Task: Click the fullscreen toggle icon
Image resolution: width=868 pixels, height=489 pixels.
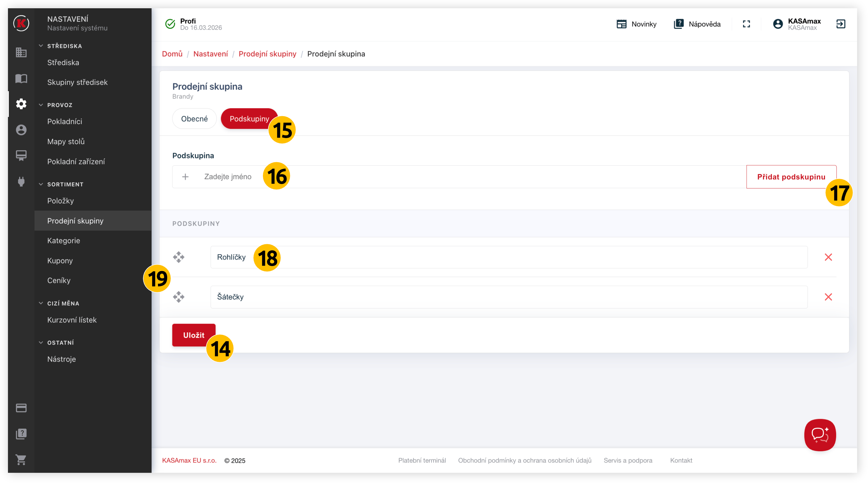Action: (x=746, y=24)
